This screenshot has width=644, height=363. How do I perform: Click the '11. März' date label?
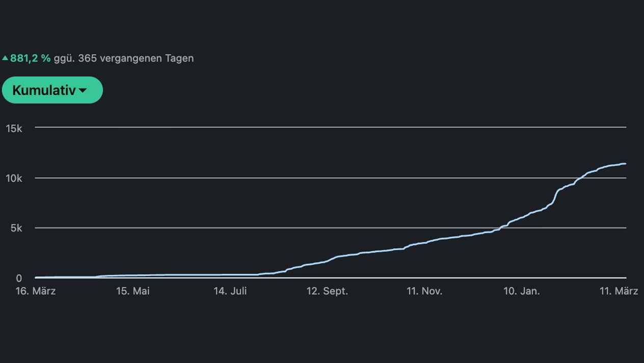tap(619, 291)
